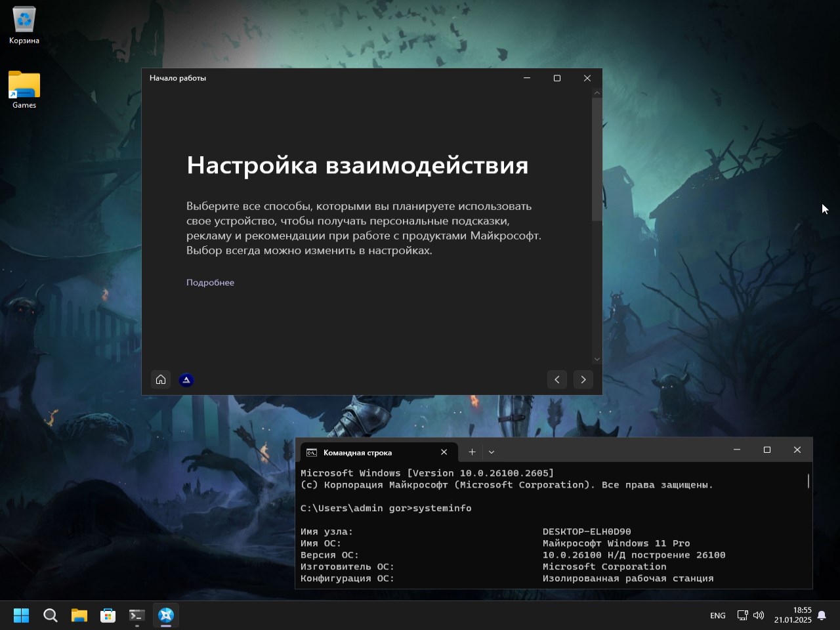840x630 pixels.
Task: Click the Microsoft Corporation manufacturer value
Action: pyautogui.click(x=604, y=567)
